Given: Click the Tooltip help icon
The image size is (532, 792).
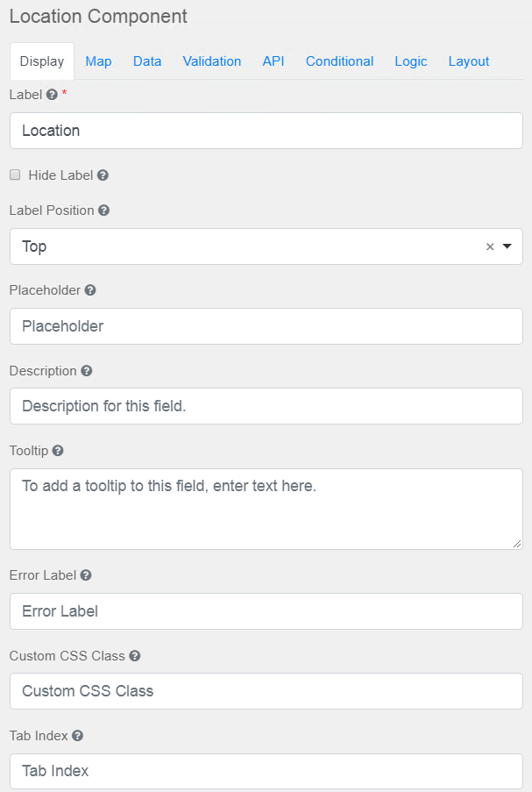Looking at the screenshot, I should pyautogui.click(x=57, y=450).
